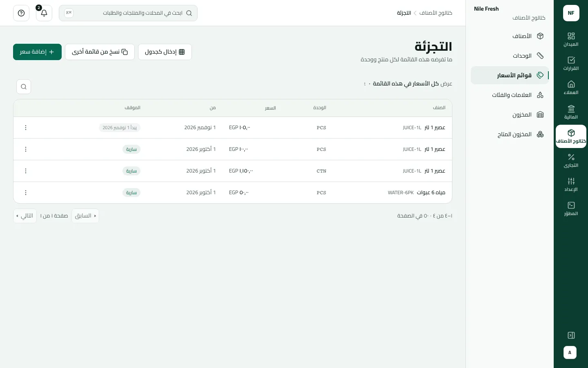Open row menu for the November 2026 price
The height and width of the screenshot is (368, 588).
pos(26,128)
